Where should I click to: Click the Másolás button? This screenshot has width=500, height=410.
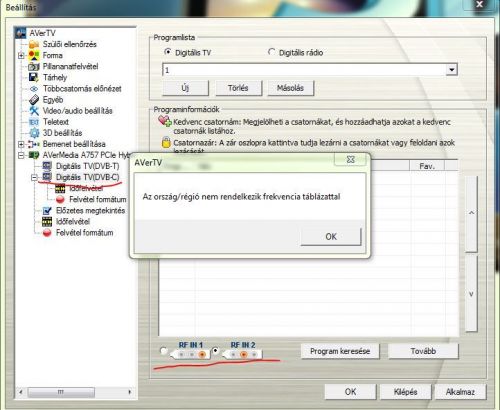290,88
